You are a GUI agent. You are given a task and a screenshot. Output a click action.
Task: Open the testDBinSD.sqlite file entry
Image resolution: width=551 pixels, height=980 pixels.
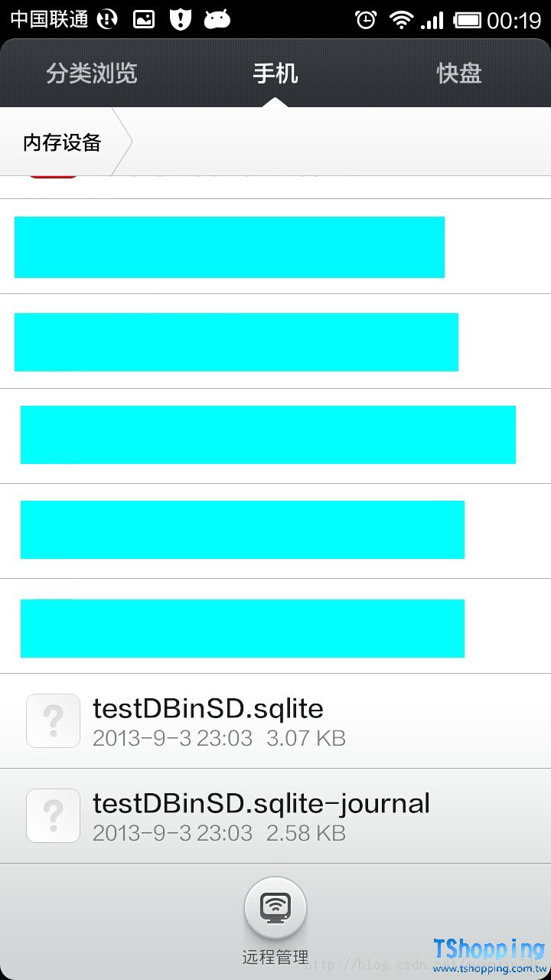point(208,709)
